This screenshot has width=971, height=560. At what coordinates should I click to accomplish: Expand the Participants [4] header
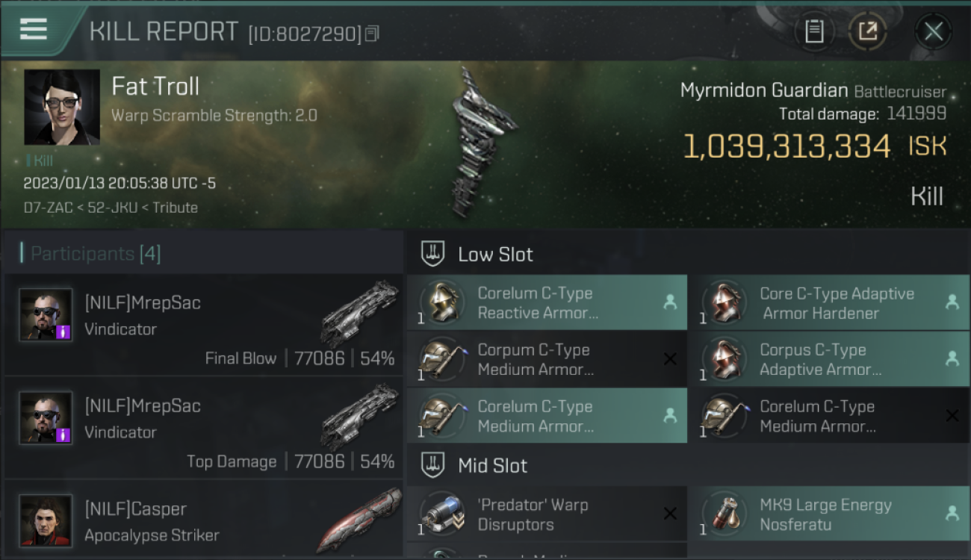[x=95, y=254]
